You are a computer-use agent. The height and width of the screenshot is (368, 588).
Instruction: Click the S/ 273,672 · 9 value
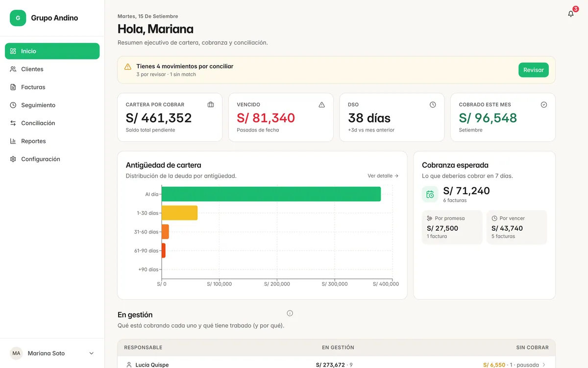(333, 365)
